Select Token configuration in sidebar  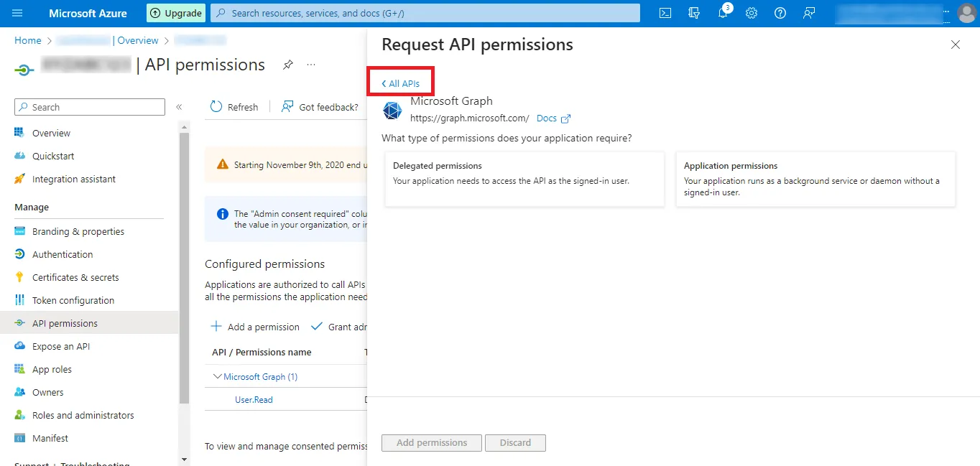(x=73, y=300)
